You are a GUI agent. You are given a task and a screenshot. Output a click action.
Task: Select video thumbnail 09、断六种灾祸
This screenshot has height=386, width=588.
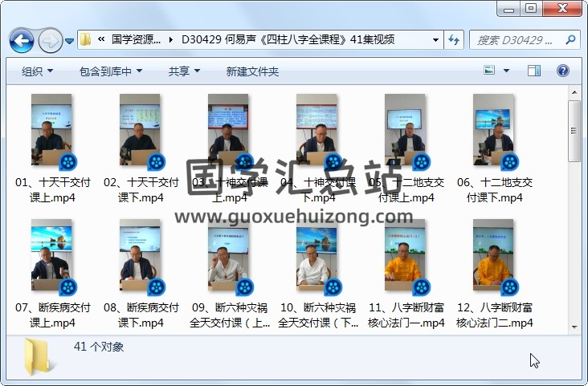coord(229,255)
